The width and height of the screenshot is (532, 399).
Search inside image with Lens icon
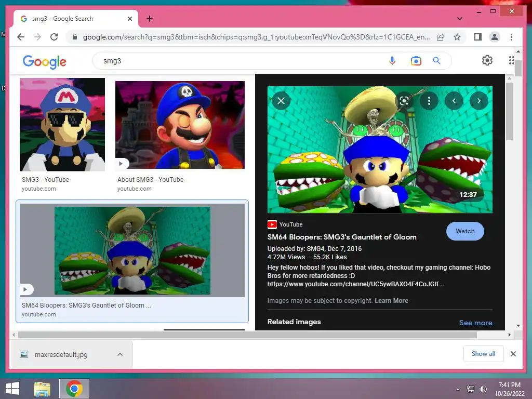click(x=404, y=101)
